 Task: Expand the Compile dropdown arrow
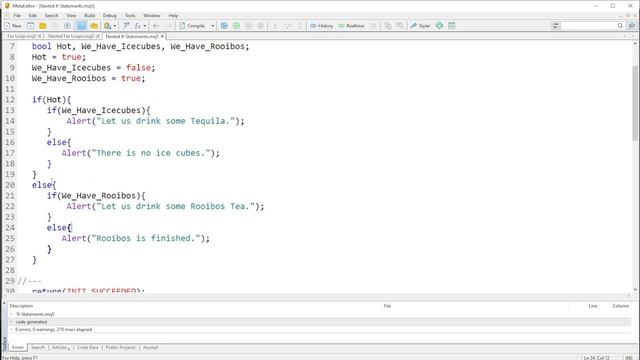(x=212, y=26)
